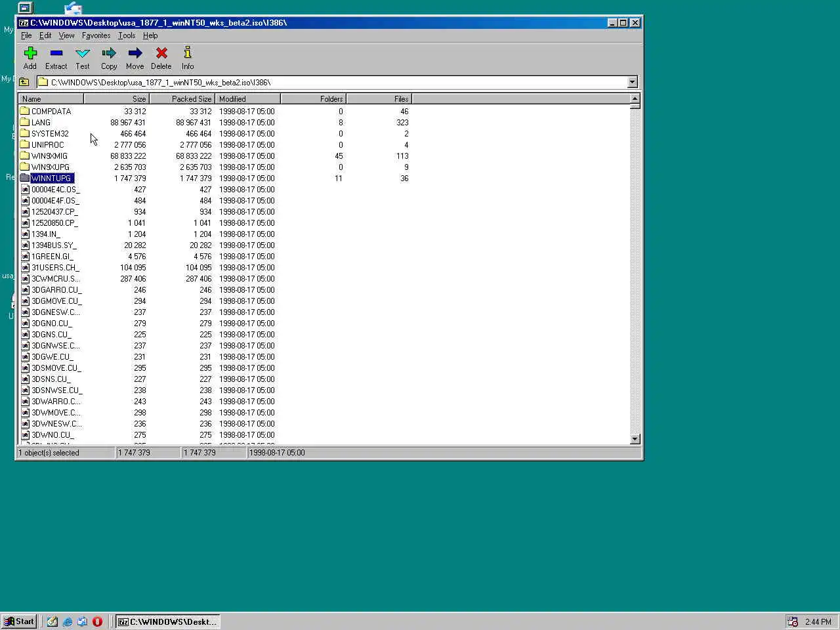The width and height of the screenshot is (840, 630).
Task: Open the address path dropdown
Action: pyautogui.click(x=633, y=82)
